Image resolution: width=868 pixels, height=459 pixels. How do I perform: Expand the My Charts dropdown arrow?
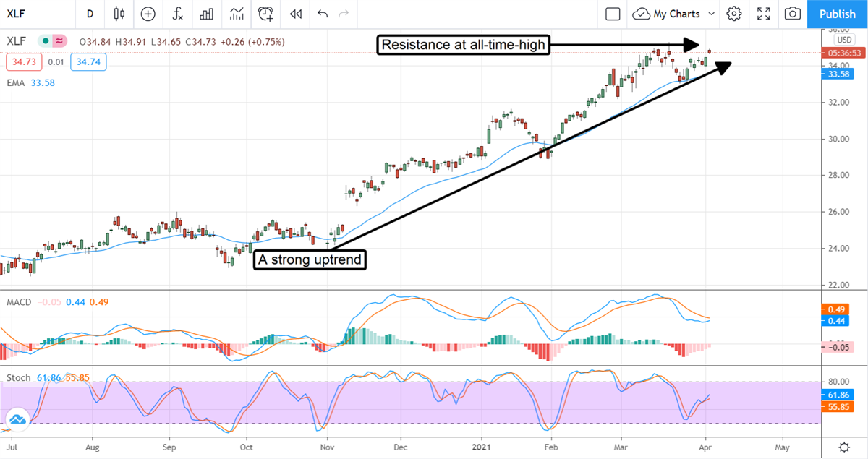tap(712, 14)
